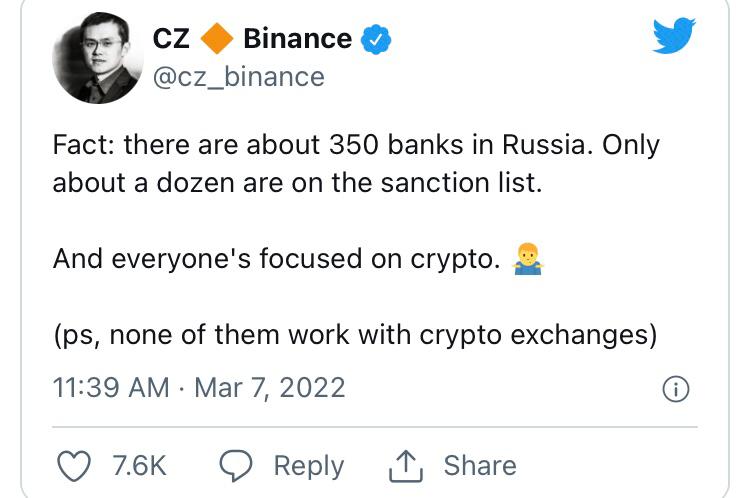
Task: Click the "Binance" name text
Action: coord(297,40)
